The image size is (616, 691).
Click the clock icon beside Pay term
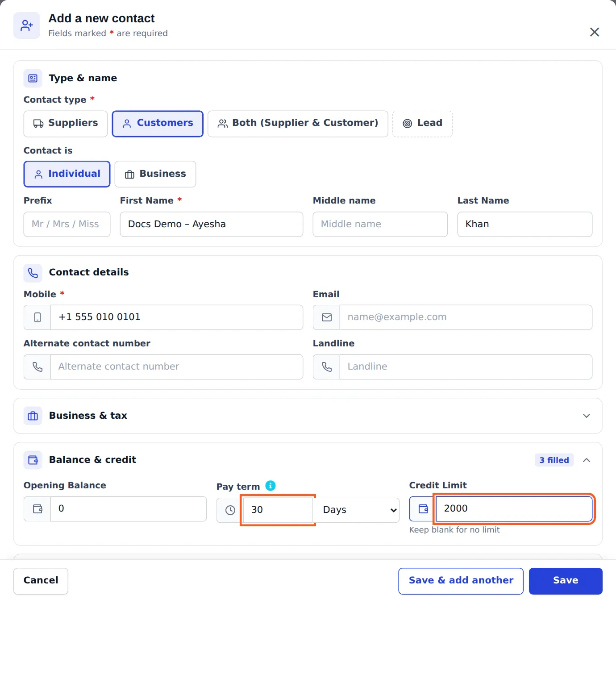pos(230,510)
